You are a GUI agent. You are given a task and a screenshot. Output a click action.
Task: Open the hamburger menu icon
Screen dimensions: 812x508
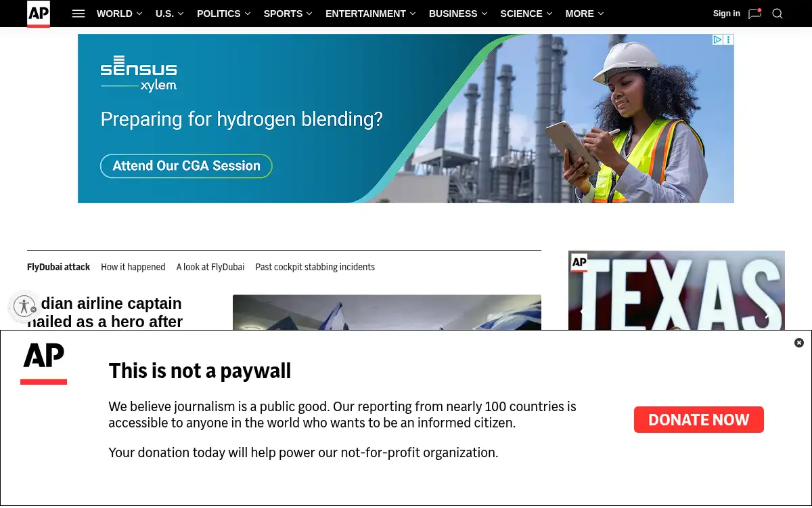78,14
